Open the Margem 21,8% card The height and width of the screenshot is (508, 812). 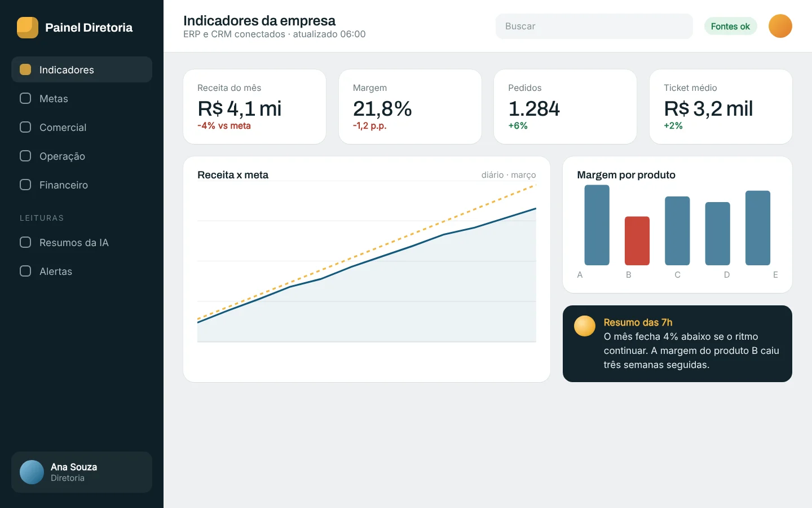coord(410,107)
